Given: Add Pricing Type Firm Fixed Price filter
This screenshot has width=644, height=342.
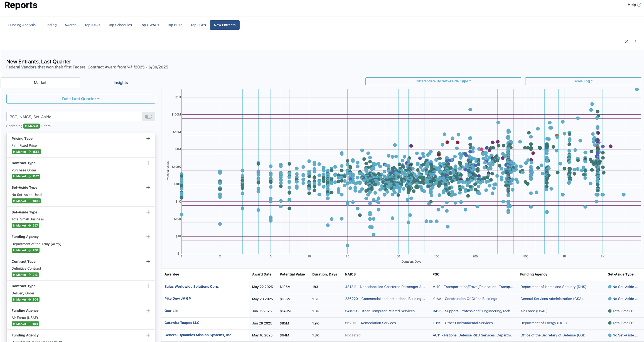Looking at the screenshot, I should pos(148,139).
